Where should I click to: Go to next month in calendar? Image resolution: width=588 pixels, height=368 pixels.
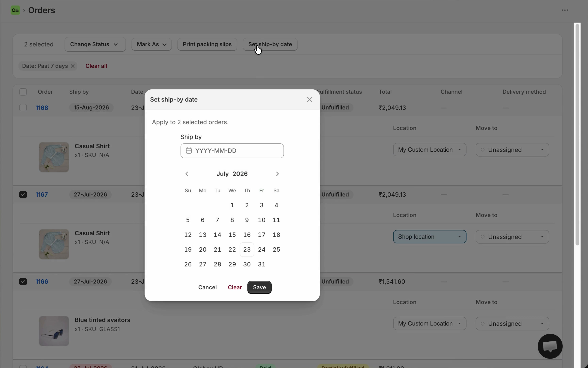(x=277, y=174)
